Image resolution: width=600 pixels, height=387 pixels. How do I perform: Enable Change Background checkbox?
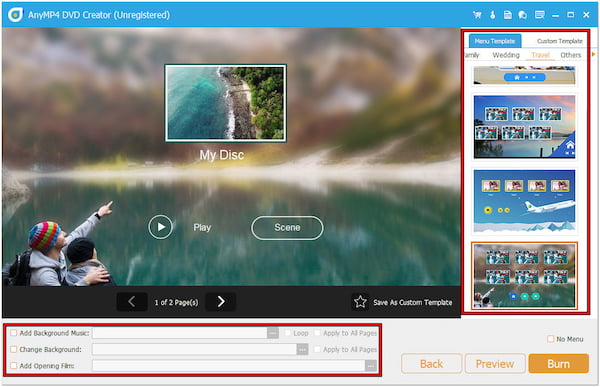click(14, 349)
